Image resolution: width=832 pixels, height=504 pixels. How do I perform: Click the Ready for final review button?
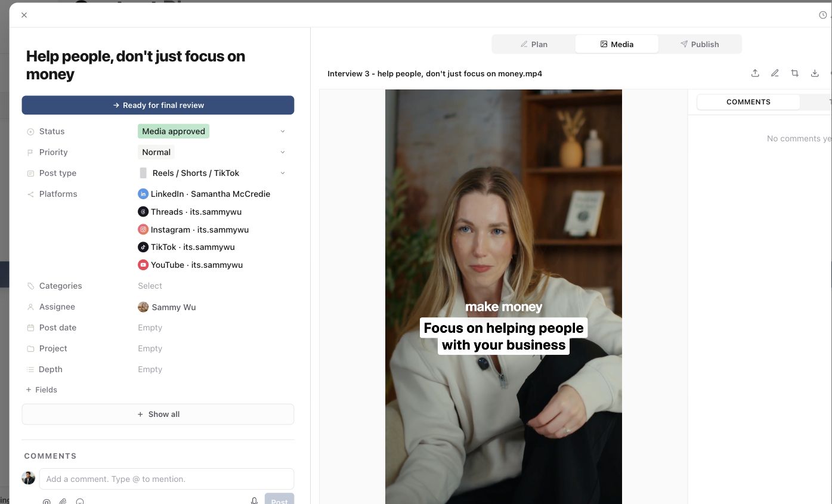pos(158,105)
